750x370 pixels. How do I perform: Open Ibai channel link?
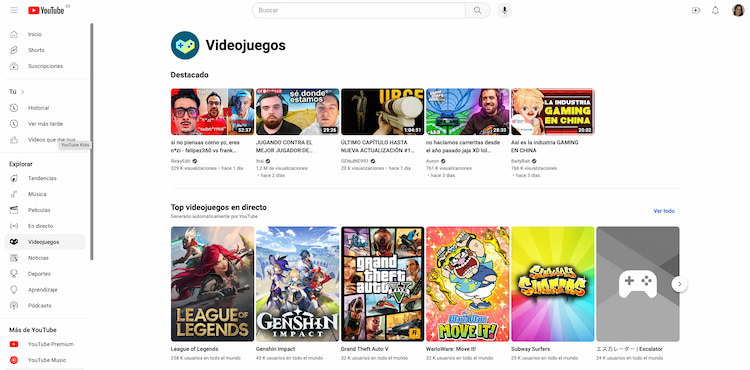pyautogui.click(x=260, y=161)
